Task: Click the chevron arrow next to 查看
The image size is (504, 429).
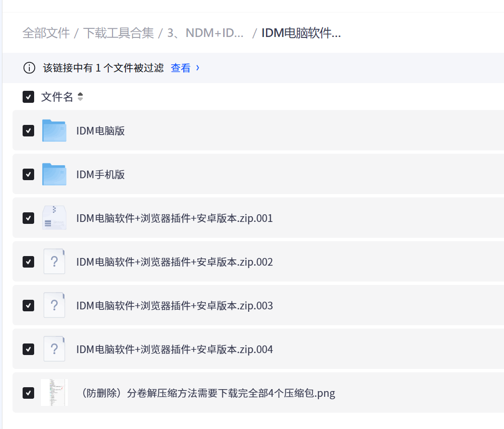Action: 198,68
